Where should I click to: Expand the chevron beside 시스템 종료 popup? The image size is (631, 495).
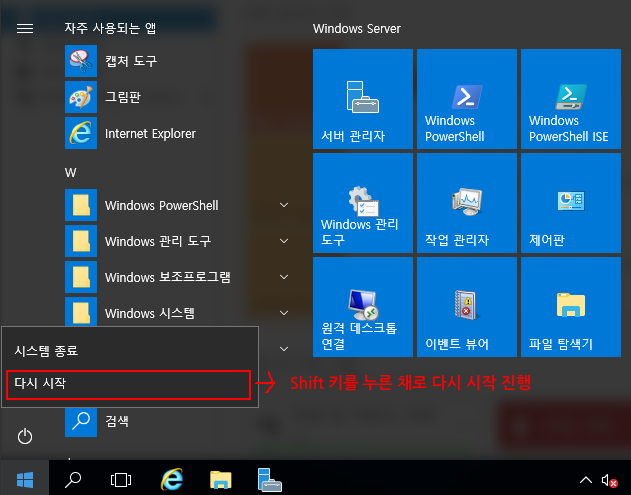pos(284,349)
